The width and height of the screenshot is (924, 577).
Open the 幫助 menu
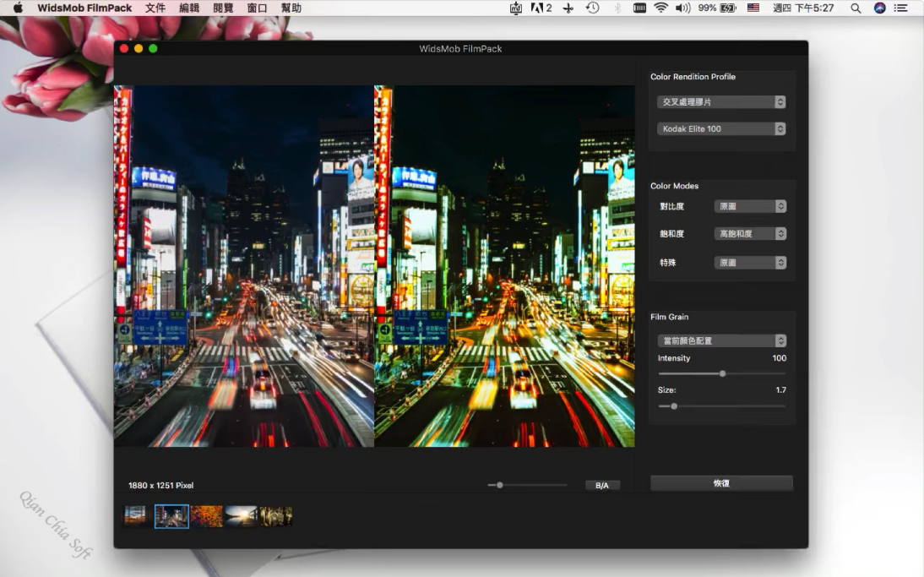291,8
